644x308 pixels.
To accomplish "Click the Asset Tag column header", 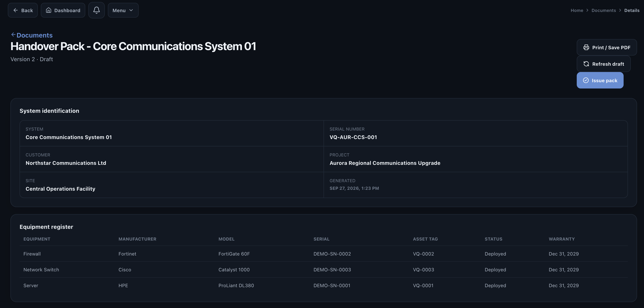I will 425,239.
